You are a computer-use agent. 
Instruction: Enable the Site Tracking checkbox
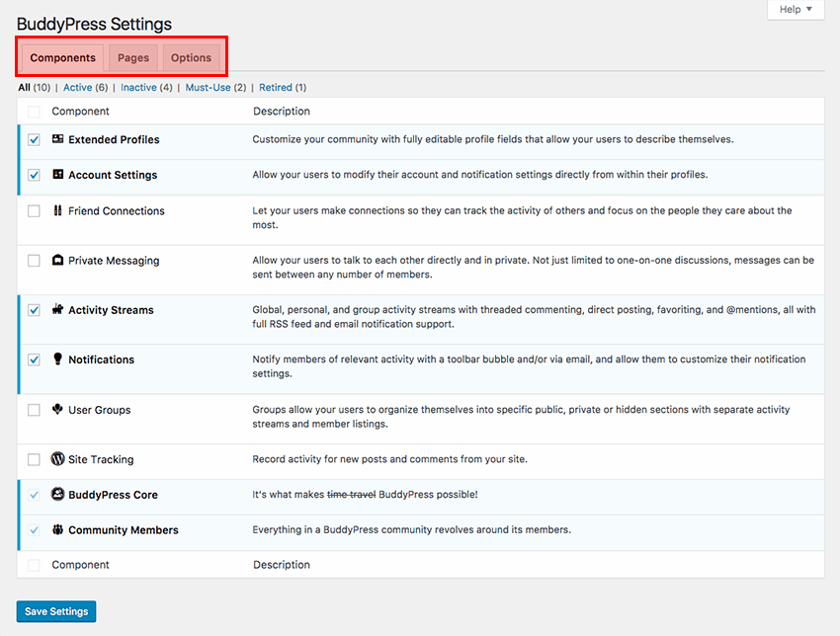tap(34, 459)
